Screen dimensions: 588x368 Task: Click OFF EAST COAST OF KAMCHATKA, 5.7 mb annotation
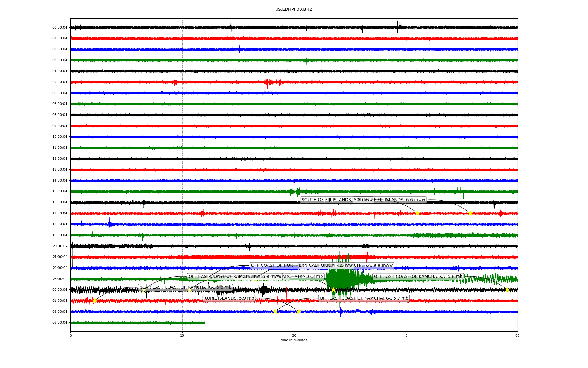[364, 298]
